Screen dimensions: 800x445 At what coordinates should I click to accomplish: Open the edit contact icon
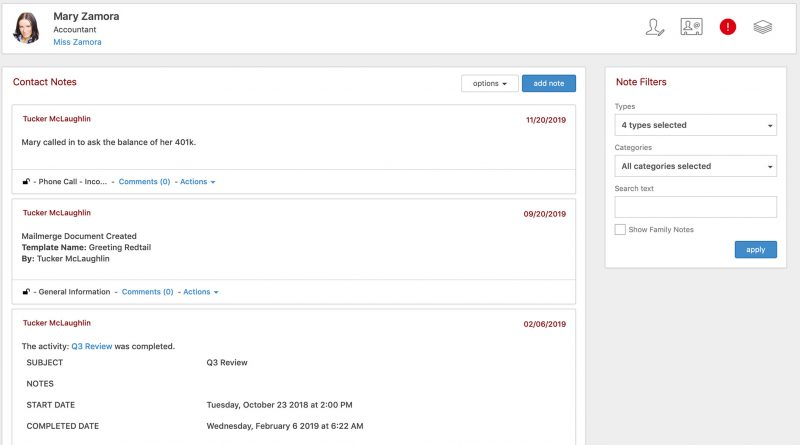(x=655, y=27)
